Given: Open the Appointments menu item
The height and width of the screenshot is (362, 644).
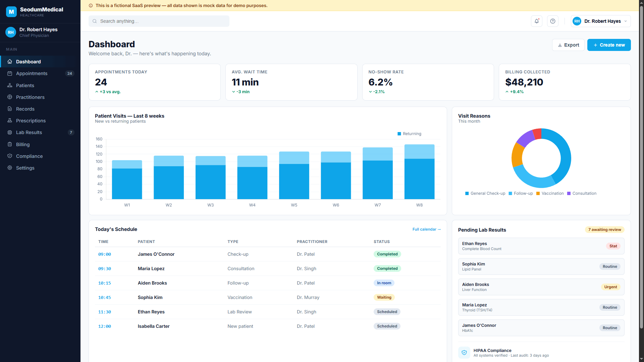Looking at the screenshot, I should pyautogui.click(x=40, y=73).
